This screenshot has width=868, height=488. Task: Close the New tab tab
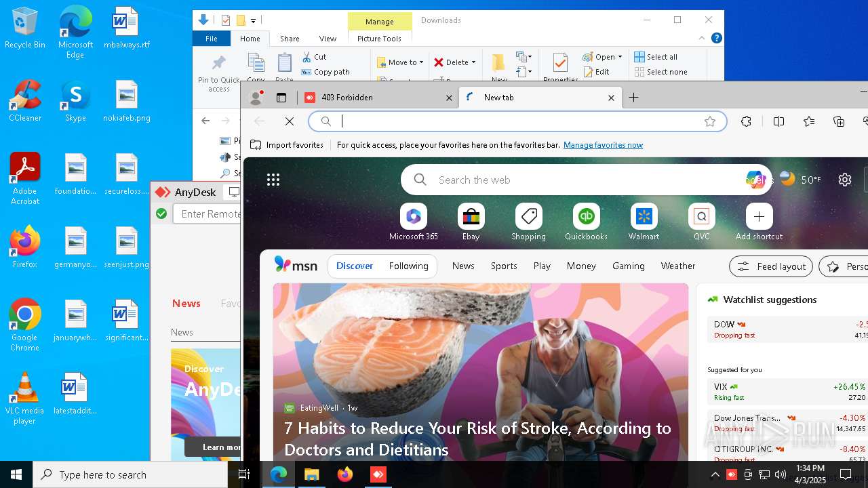click(x=611, y=98)
